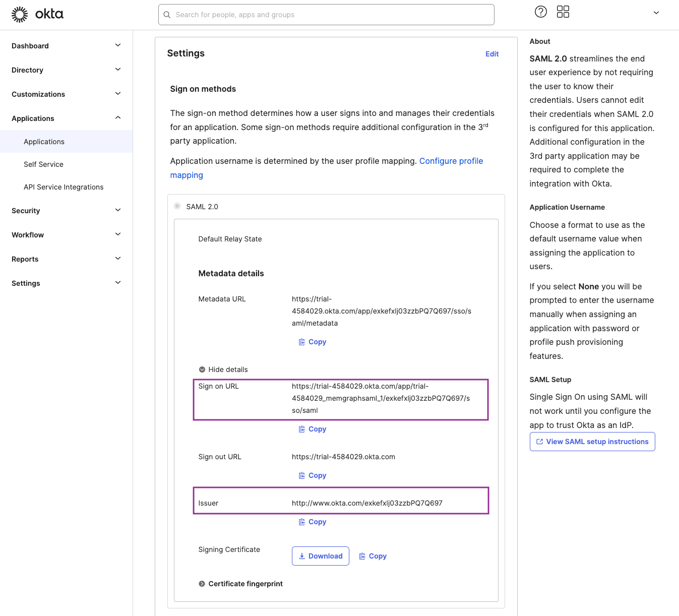
Task: Expand the Settings sidebar menu
Action: coord(66,283)
